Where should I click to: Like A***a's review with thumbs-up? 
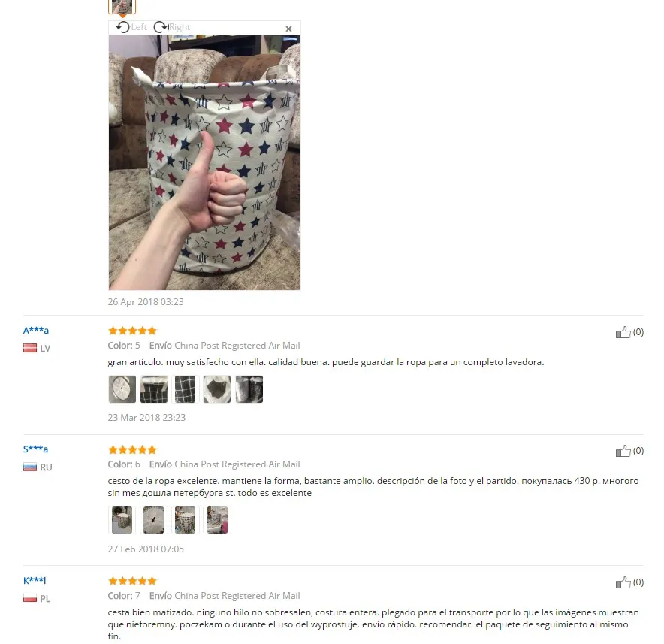(x=623, y=332)
